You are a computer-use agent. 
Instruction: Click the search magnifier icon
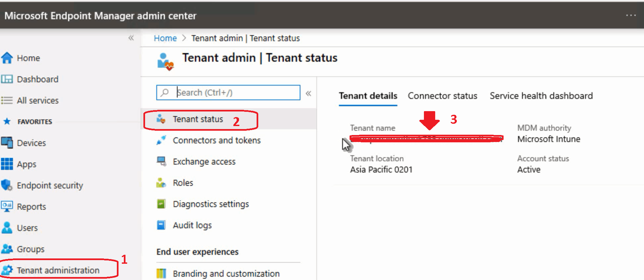pyautogui.click(x=165, y=92)
